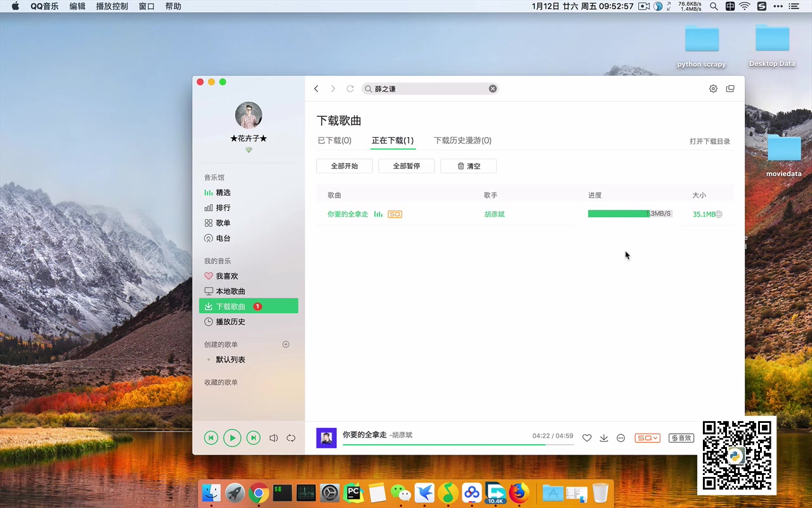Click the globe icon beside 35.1MB
Image resolution: width=812 pixels, height=508 pixels.
(x=719, y=215)
